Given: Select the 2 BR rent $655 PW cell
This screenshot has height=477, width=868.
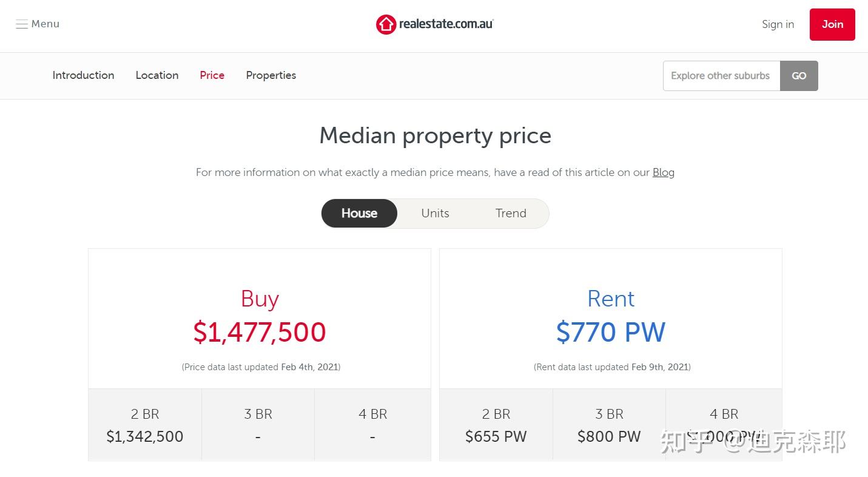Looking at the screenshot, I should 496,425.
